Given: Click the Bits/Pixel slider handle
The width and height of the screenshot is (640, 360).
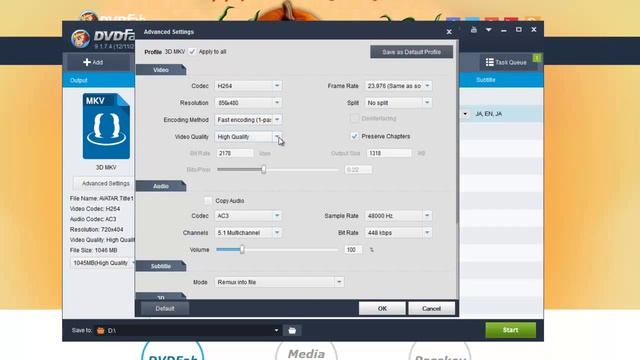Looking at the screenshot, I should coord(264,169).
